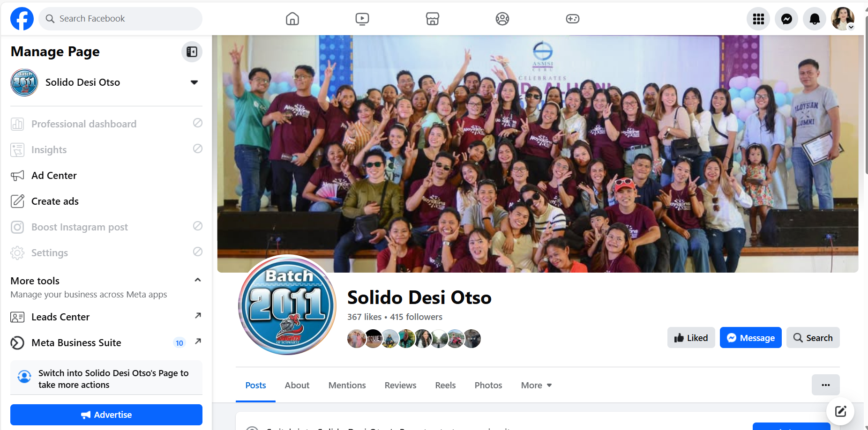Click the new message compose icon
868x430 pixels.
tap(840, 411)
